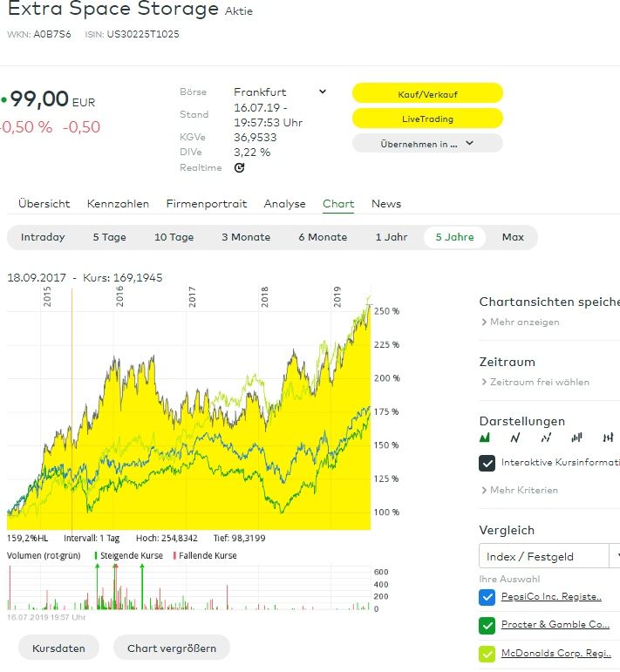Untick the PepsiCo comparison checkbox
620x672 pixels.
[x=487, y=597]
